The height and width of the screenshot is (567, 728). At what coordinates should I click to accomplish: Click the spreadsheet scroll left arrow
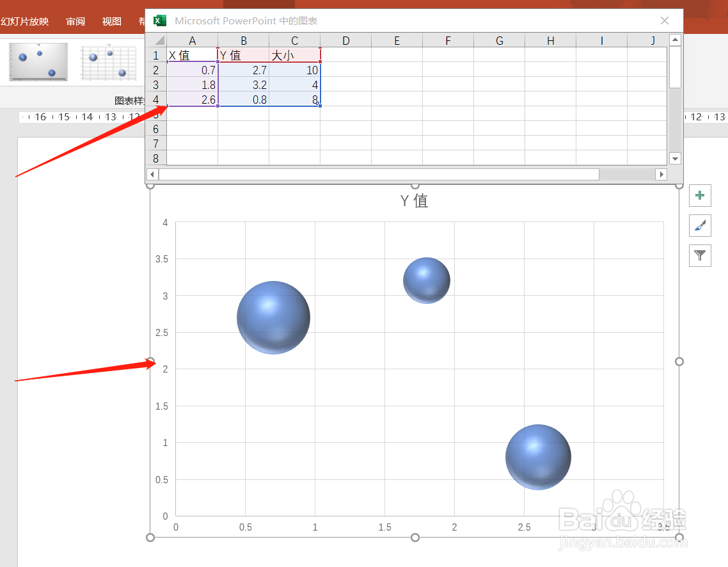click(x=152, y=175)
